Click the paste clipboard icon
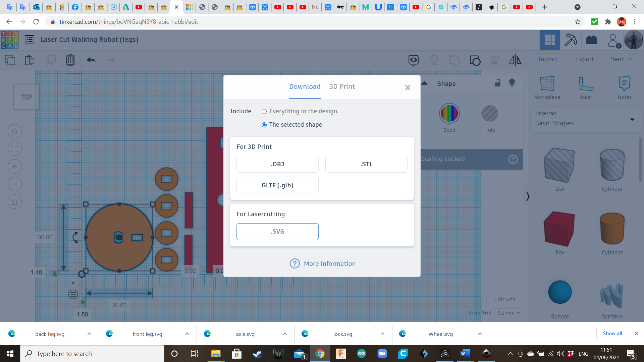This screenshot has height=362, width=644. 30,60
